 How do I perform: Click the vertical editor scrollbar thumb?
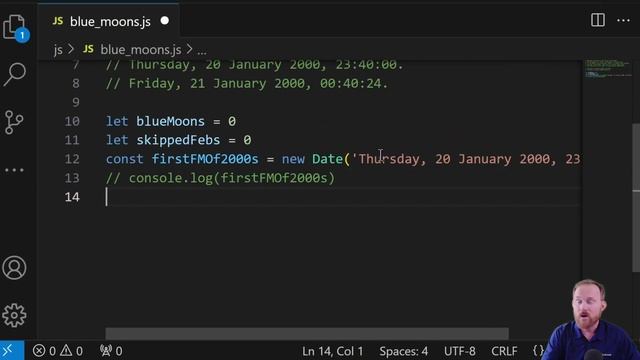pyautogui.click(x=636, y=198)
